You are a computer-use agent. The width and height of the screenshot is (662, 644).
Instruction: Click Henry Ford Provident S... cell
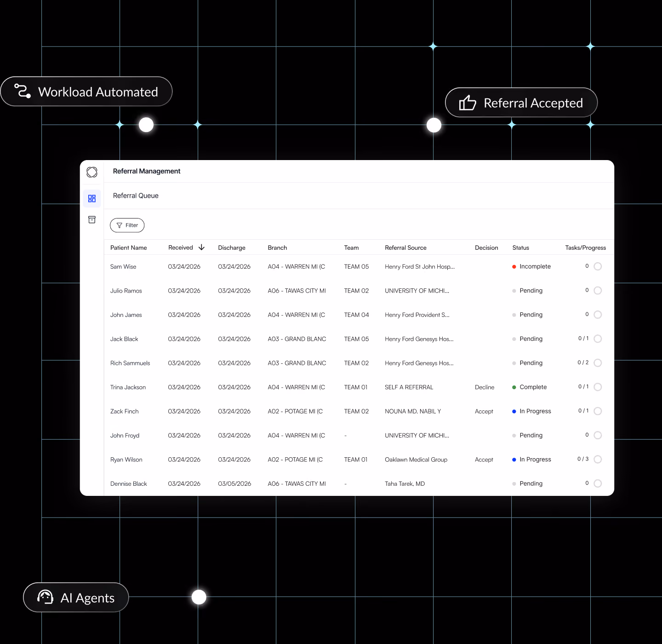click(x=417, y=315)
